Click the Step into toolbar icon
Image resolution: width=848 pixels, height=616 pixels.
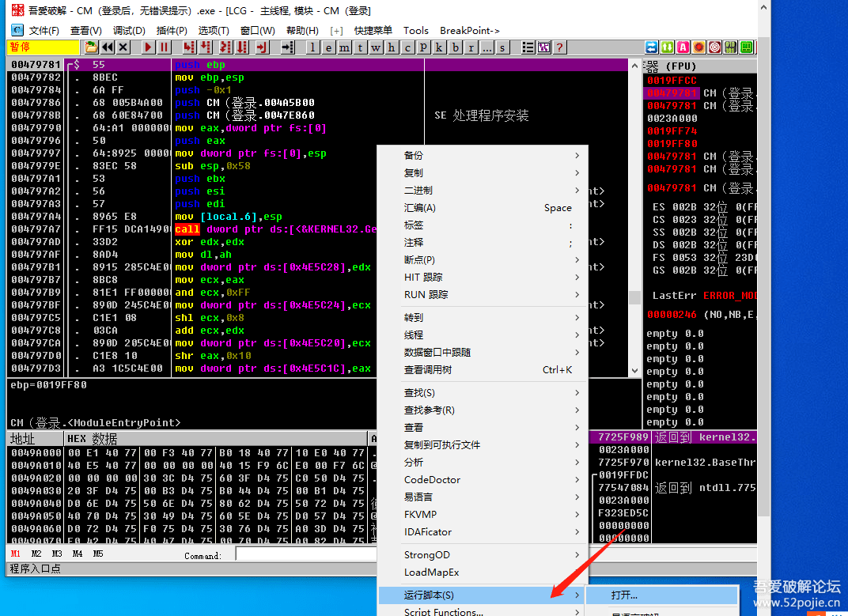coord(187,47)
